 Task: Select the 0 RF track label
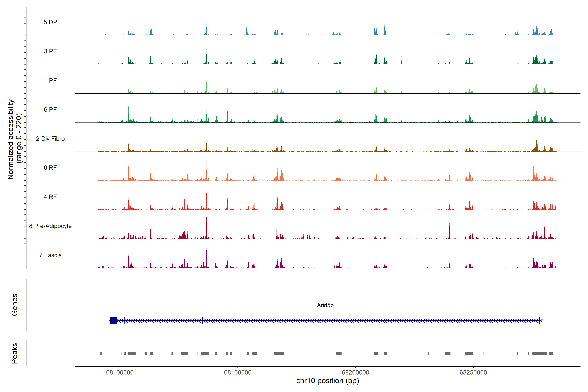click(x=50, y=168)
